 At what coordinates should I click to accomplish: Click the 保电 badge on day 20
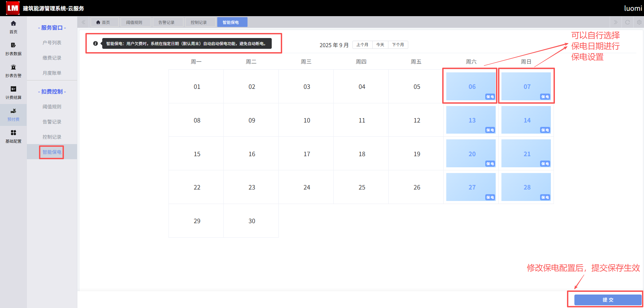(x=490, y=164)
